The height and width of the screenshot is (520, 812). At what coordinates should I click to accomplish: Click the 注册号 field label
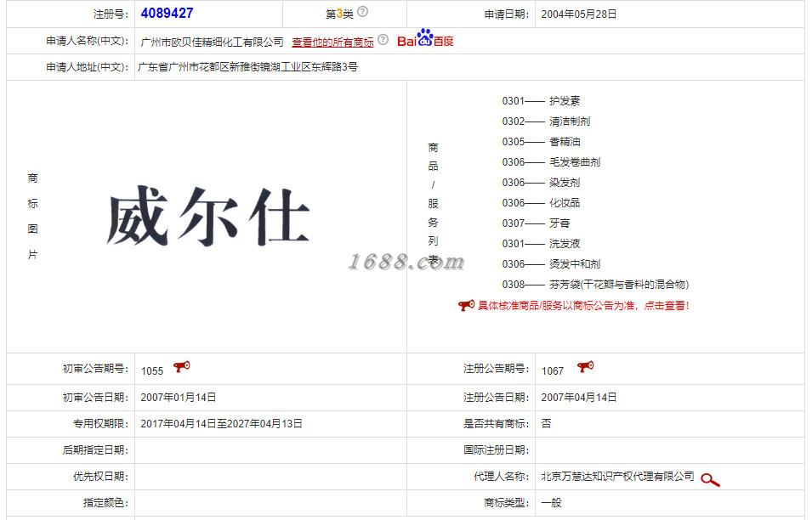111,14
